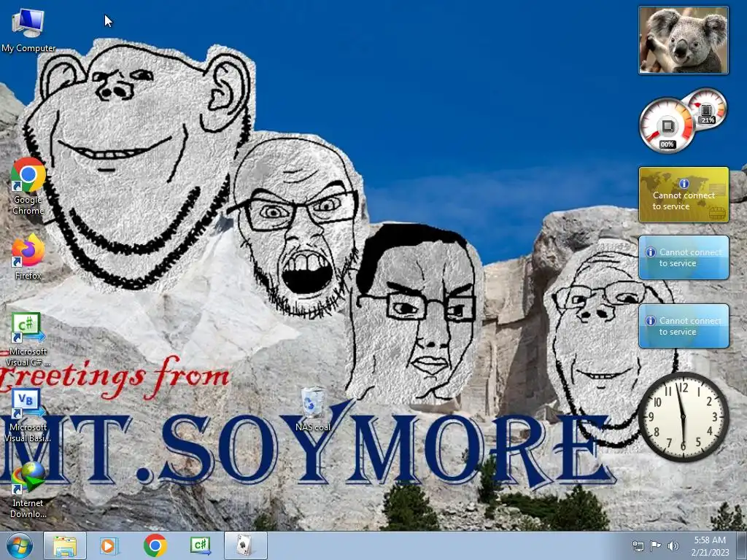Open the Windows Start button

(x=20, y=545)
